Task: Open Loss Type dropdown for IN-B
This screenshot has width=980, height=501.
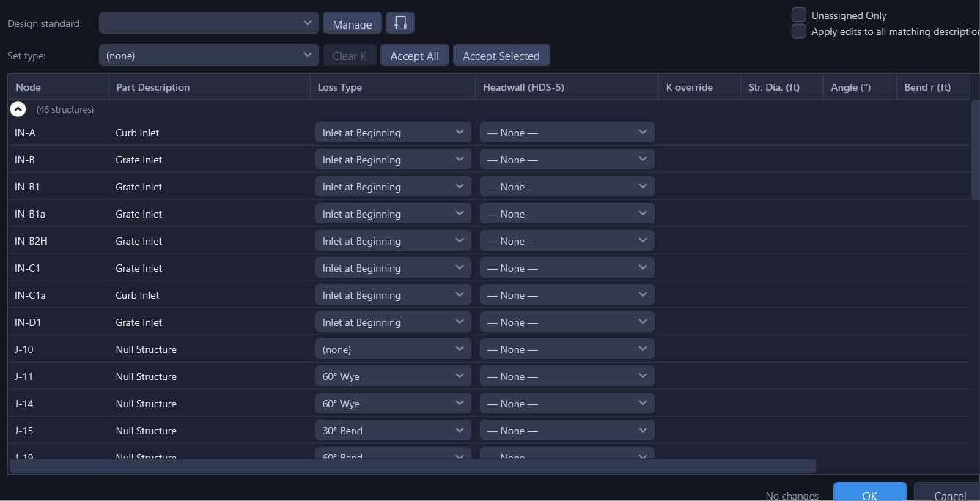Action: (393, 160)
